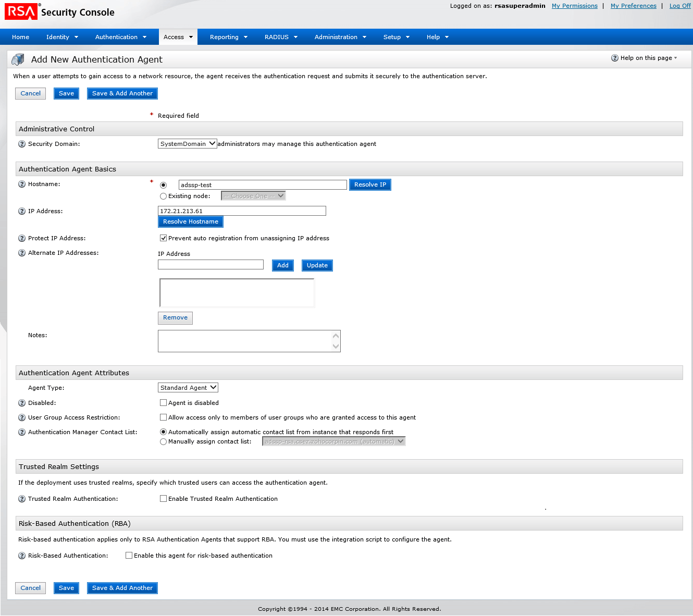Click the help icon next to Security Domain
The height and width of the screenshot is (616, 693).
(x=21, y=144)
